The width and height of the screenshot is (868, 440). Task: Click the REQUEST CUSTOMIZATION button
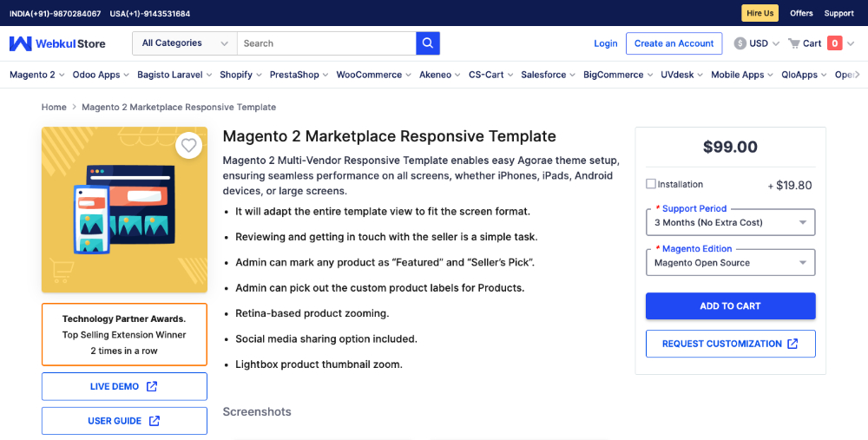coord(730,344)
